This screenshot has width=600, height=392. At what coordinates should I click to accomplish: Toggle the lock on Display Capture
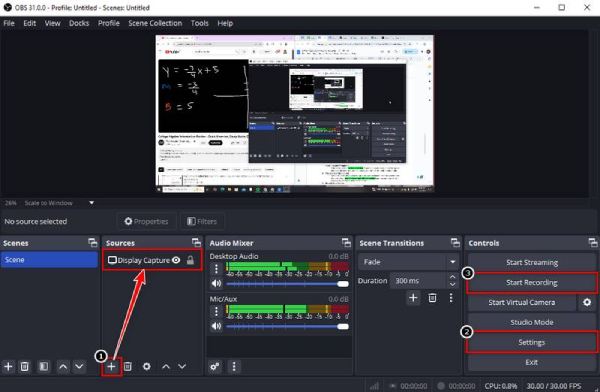190,260
